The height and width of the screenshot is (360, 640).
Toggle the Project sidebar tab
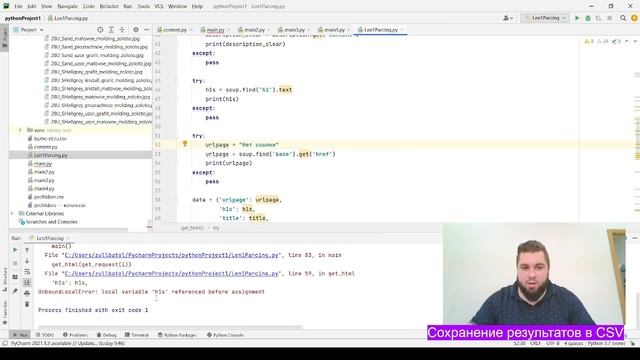point(5,38)
